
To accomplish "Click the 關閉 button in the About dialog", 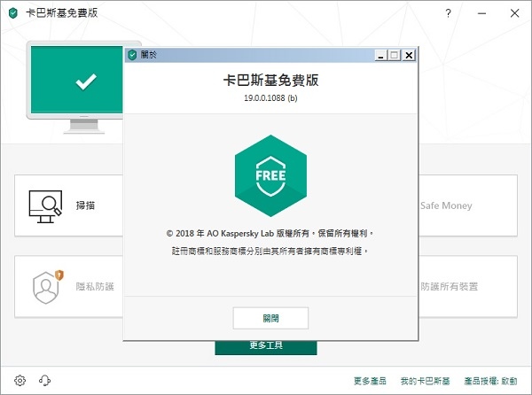I will 270,318.
